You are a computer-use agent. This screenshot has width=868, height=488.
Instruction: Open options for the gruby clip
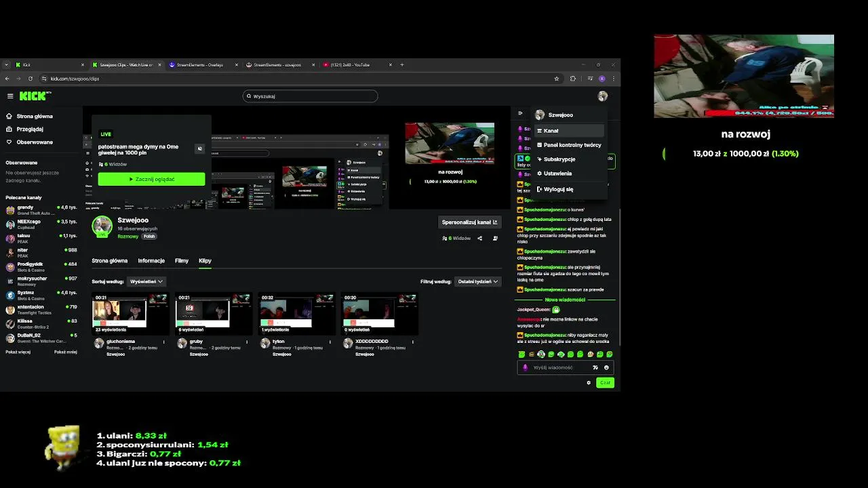click(247, 342)
